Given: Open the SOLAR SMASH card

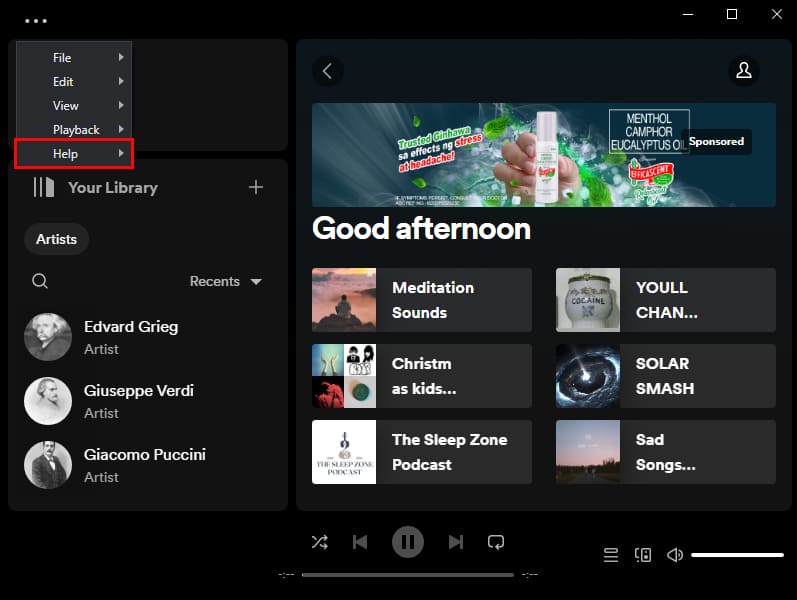Looking at the screenshot, I should click(666, 376).
